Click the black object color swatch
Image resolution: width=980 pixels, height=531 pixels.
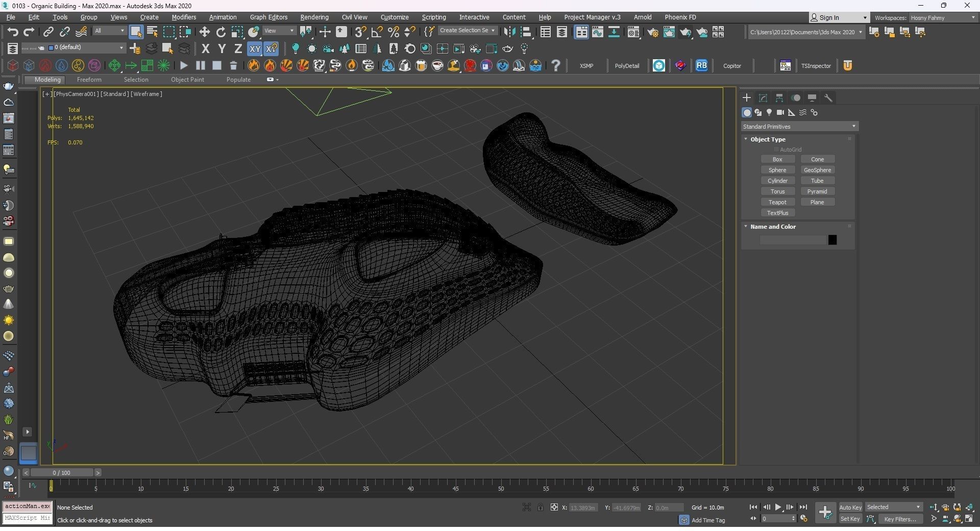tap(832, 240)
